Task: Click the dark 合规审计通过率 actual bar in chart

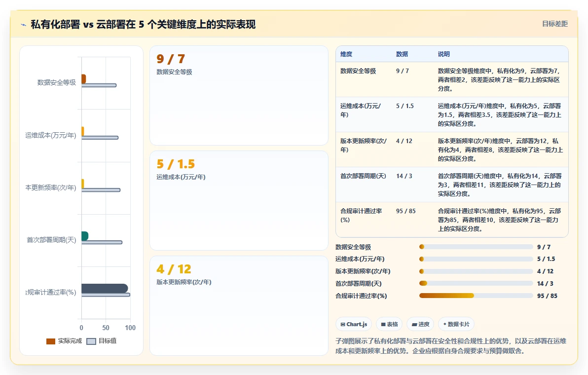Action: tap(105, 288)
